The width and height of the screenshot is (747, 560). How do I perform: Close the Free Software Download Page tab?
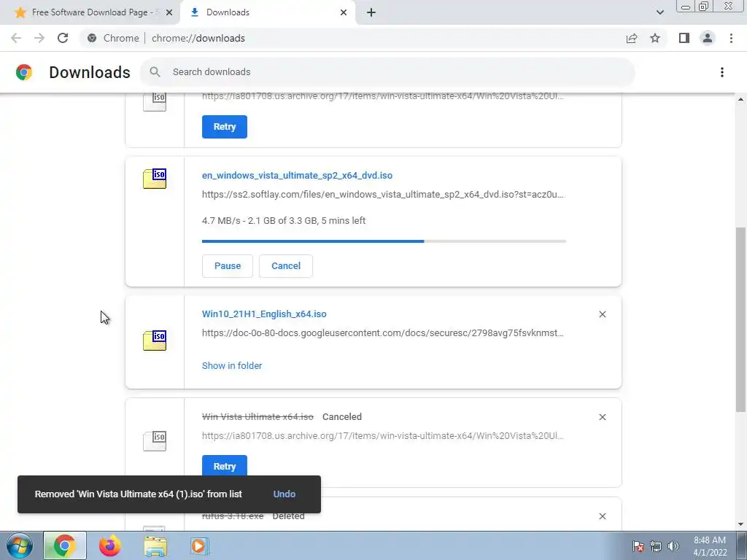(169, 12)
